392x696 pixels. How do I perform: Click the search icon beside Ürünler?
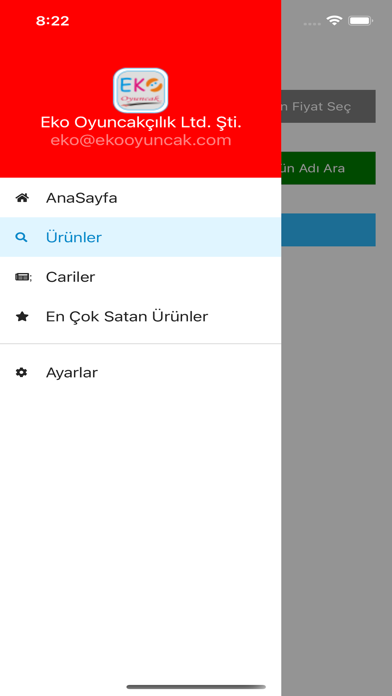click(x=21, y=237)
